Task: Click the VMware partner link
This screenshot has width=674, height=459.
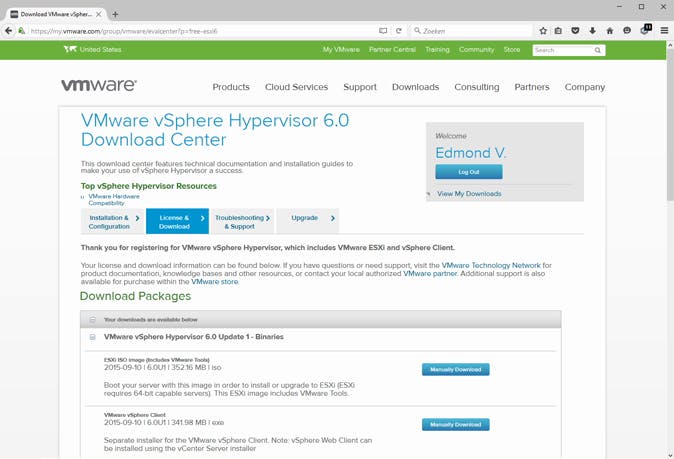Action: (x=430, y=274)
